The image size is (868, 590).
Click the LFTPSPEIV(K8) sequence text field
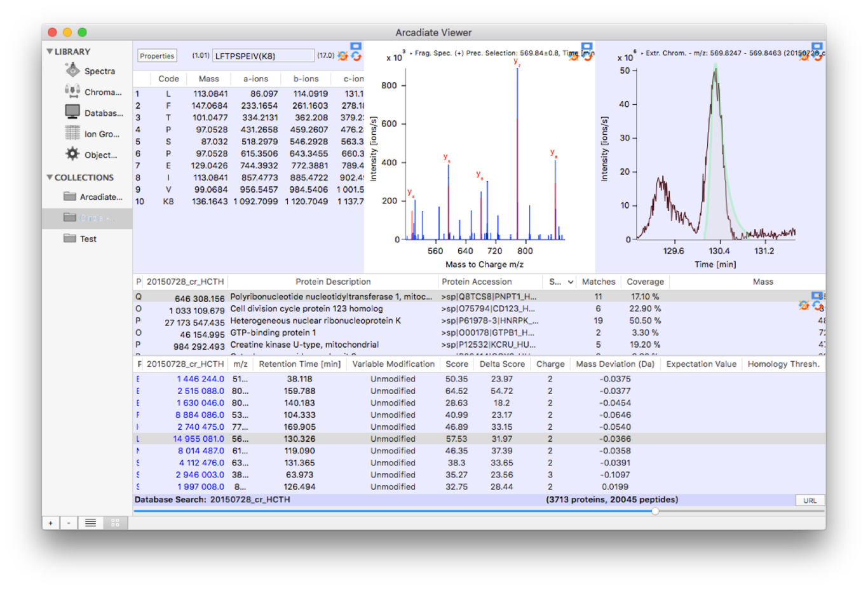tap(263, 56)
